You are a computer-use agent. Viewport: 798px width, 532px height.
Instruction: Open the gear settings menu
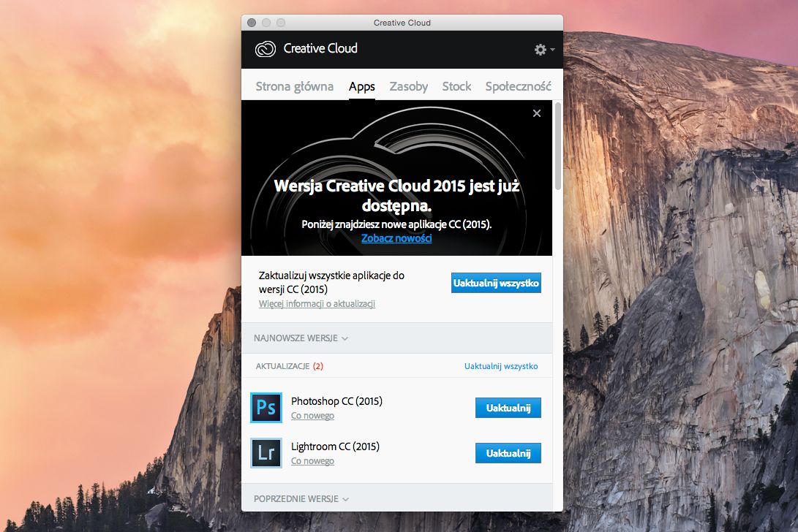click(544, 50)
